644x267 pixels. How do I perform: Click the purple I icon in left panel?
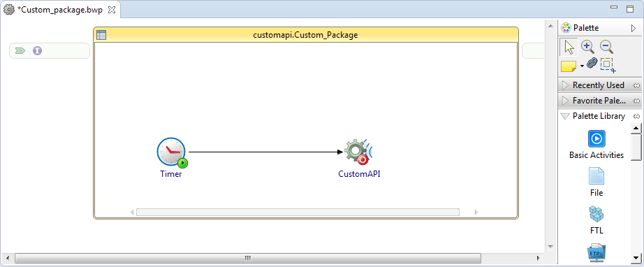[38, 51]
